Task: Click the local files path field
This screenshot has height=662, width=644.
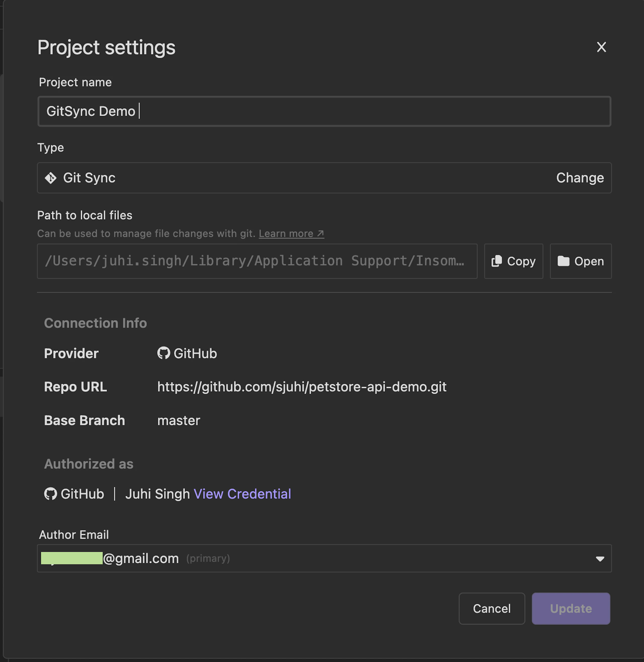Action: pyautogui.click(x=257, y=261)
